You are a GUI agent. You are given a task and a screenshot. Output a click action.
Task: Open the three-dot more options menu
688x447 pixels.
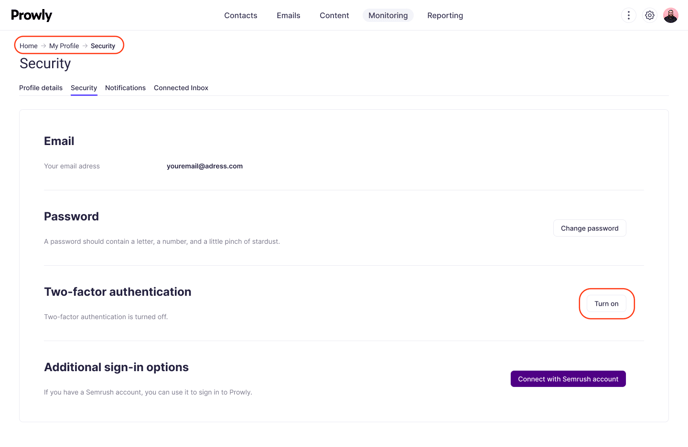tap(628, 15)
